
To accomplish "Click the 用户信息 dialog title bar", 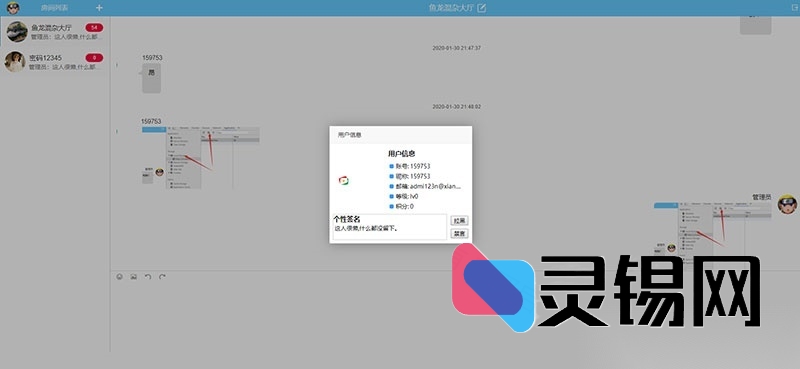I will pos(401,135).
